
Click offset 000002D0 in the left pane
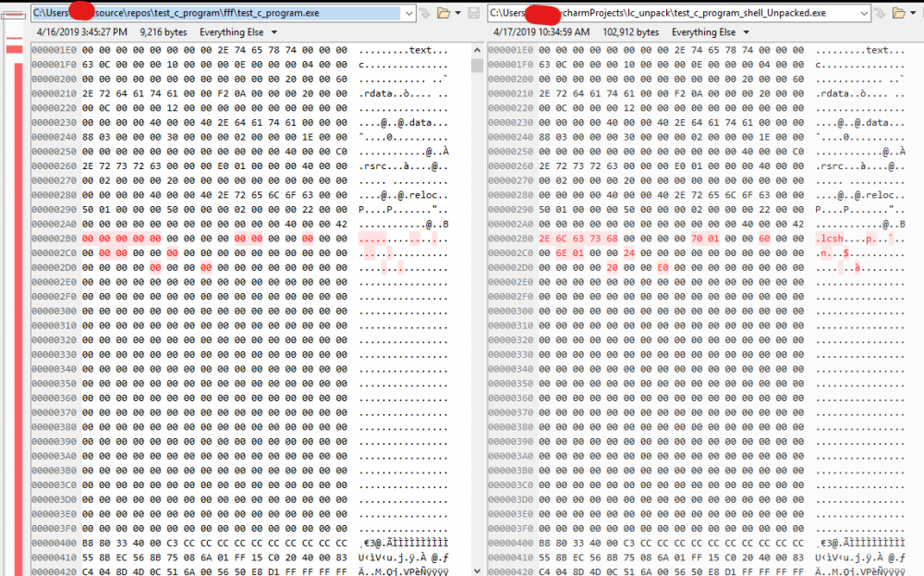tap(54, 268)
